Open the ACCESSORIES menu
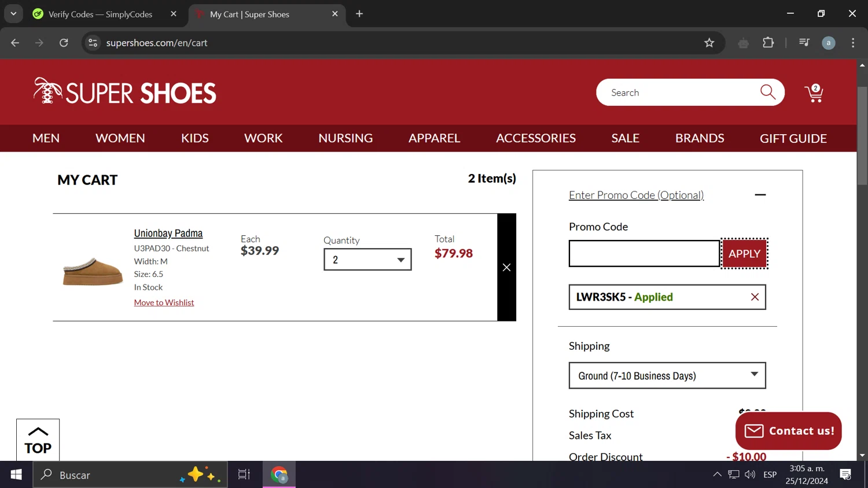 click(x=536, y=138)
